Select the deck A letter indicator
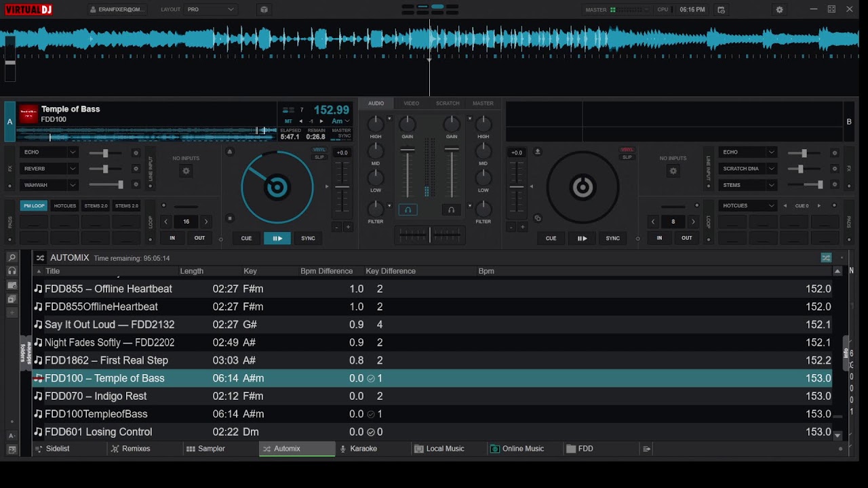This screenshot has width=868, height=488. tap(9, 122)
